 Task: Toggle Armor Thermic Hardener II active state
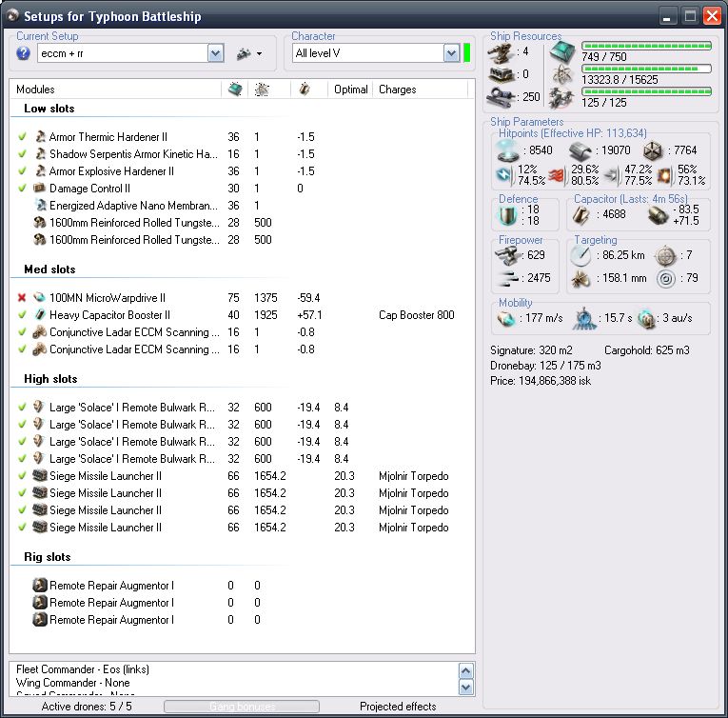click(x=22, y=136)
